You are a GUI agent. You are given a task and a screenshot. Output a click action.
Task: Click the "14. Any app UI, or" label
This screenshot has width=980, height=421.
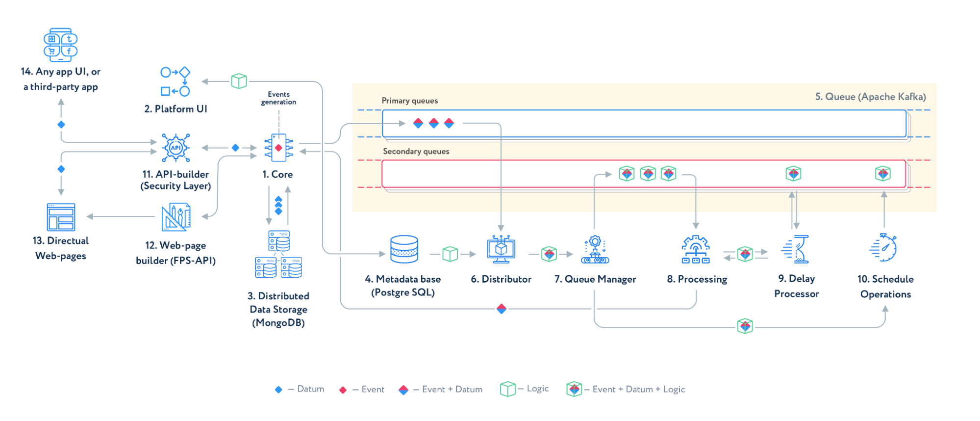pyautogui.click(x=60, y=72)
